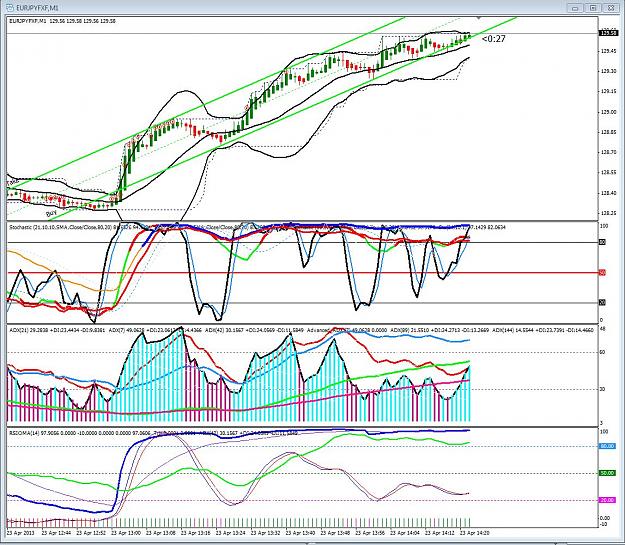625x545 pixels.
Task: Maximize the EURJPYFXF,M1 chart window
Action: pyautogui.click(x=593, y=8)
